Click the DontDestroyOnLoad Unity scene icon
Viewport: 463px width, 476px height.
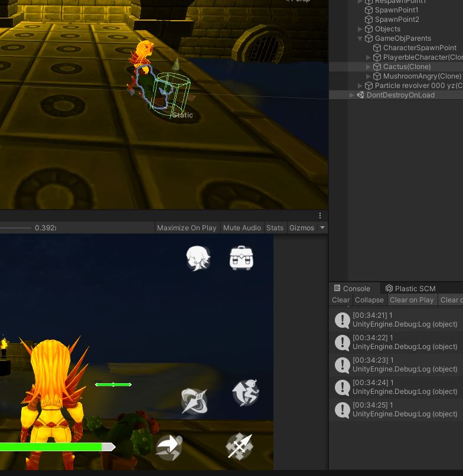(x=360, y=94)
